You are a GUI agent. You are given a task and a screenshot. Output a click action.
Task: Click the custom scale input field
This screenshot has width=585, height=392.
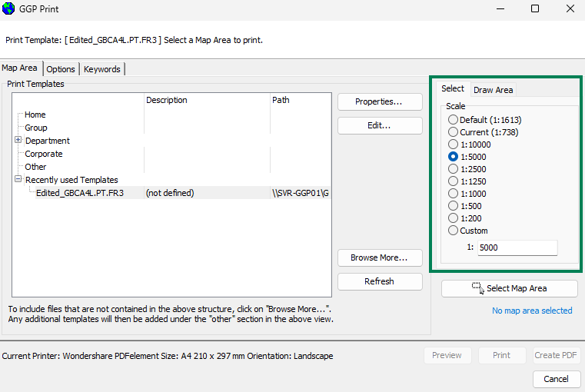[517, 247]
